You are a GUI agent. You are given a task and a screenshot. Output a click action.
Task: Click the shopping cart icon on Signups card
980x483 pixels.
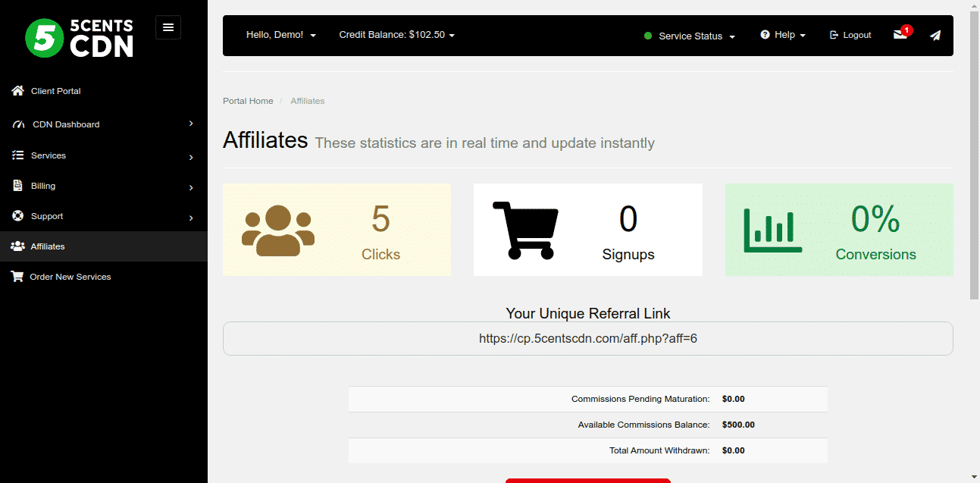[x=525, y=230]
